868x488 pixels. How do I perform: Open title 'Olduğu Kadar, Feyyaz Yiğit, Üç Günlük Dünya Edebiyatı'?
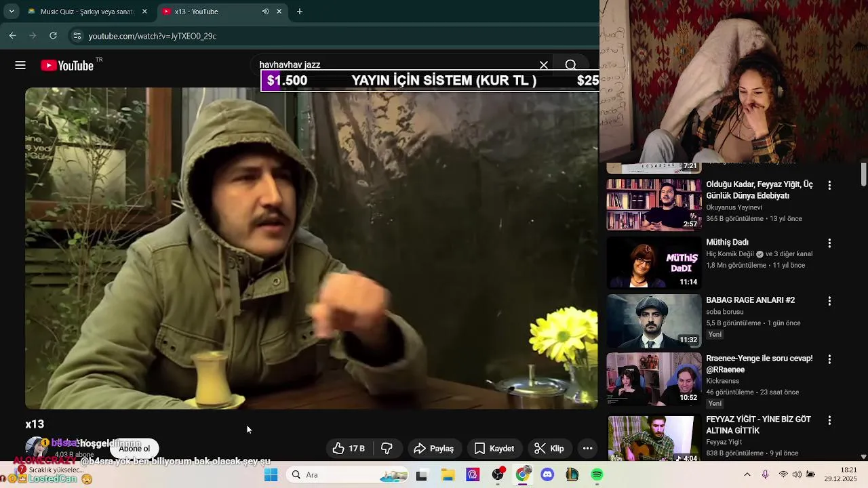click(759, 190)
